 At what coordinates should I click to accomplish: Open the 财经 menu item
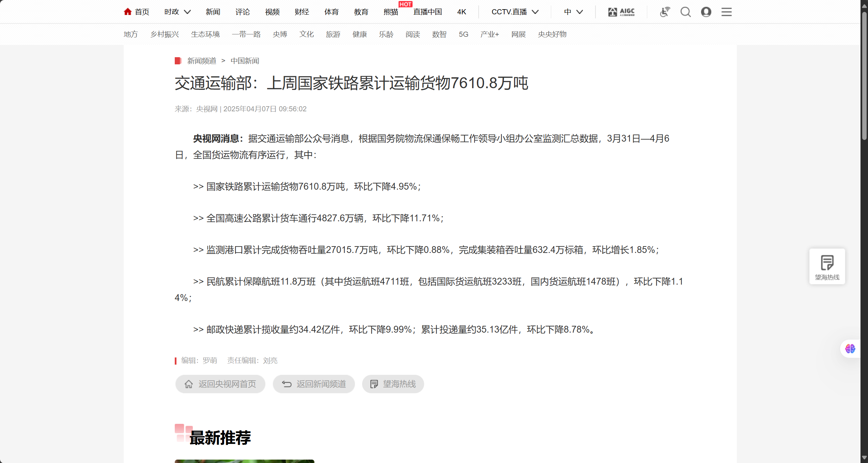click(302, 12)
